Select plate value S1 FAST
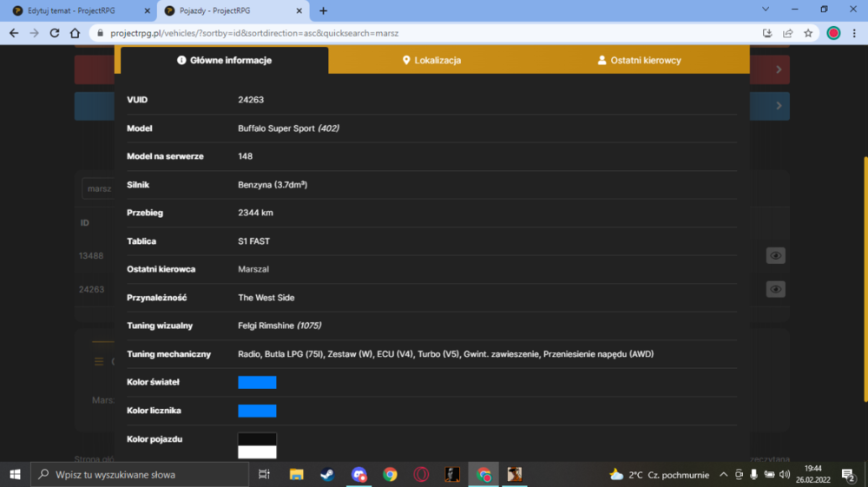The image size is (868, 487). pyautogui.click(x=254, y=241)
